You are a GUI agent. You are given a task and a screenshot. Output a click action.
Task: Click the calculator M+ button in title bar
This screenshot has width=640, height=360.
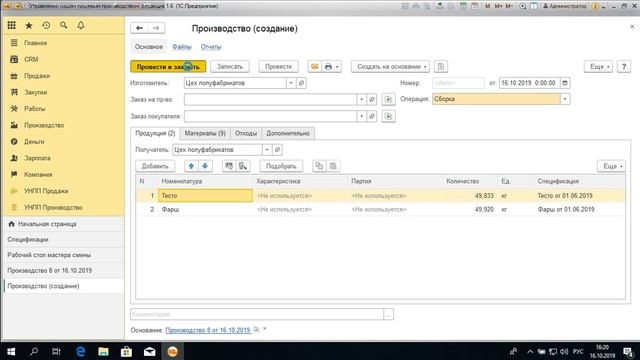click(x=498, y=6)
